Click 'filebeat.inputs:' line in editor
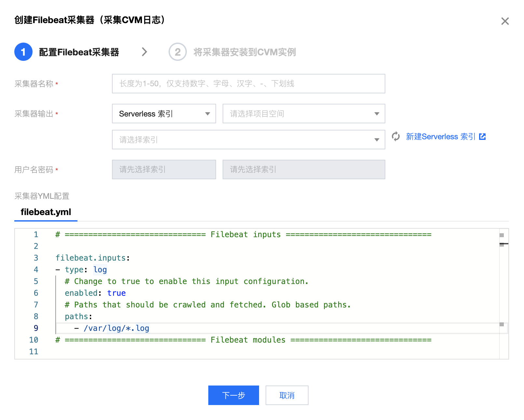524x420 pixels. pyautogui.click(x=93, y=258)
